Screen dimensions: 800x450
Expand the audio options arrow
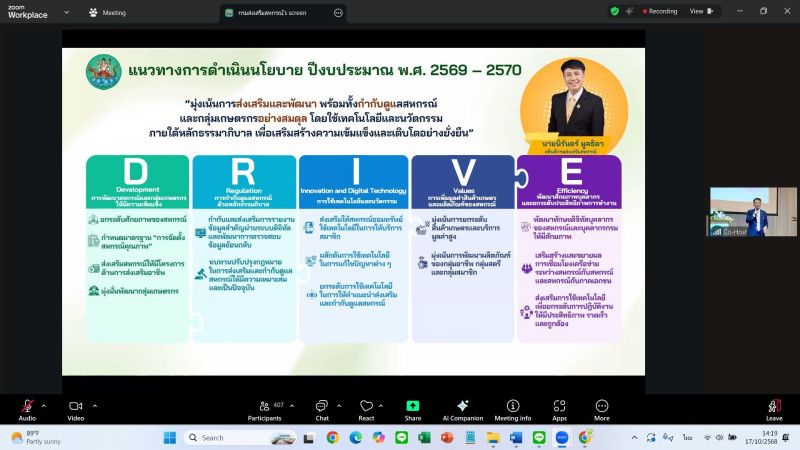43,404
